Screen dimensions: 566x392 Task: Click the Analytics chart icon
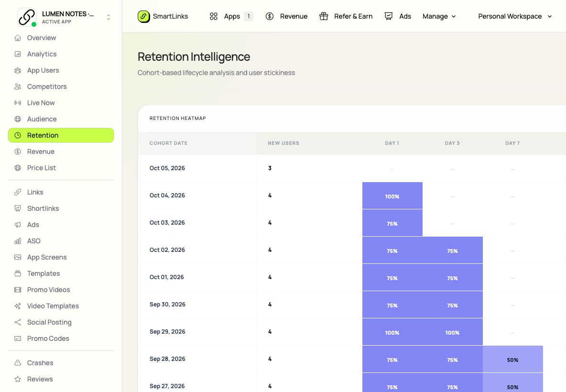tap(18, 54)
